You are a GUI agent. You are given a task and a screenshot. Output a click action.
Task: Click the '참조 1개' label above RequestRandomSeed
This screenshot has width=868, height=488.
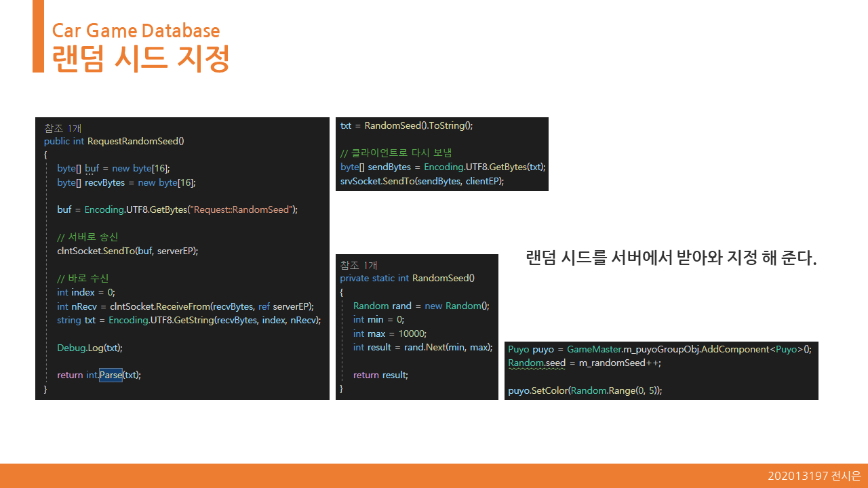(x=63, y=128)
